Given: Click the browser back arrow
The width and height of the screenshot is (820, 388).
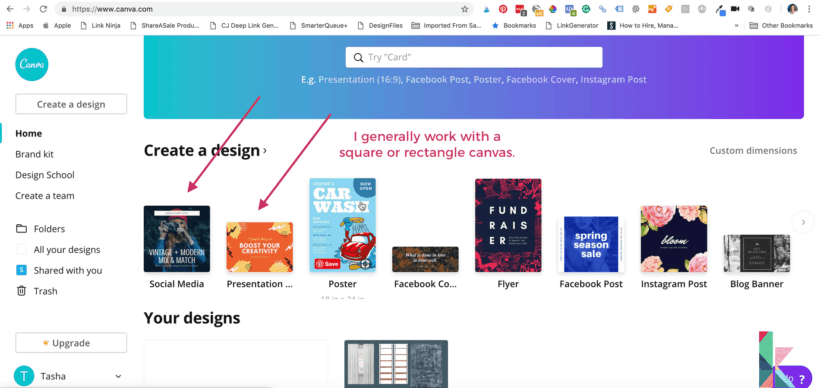Looking at the screenshot, I should coord(10,9).
